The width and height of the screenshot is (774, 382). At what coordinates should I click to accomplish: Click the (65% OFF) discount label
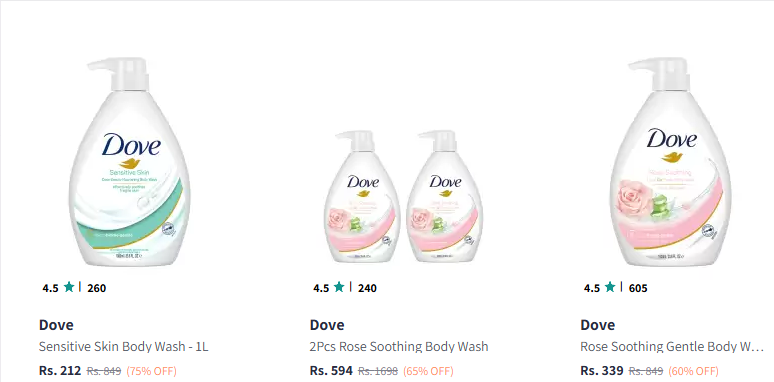pos(428,371)
